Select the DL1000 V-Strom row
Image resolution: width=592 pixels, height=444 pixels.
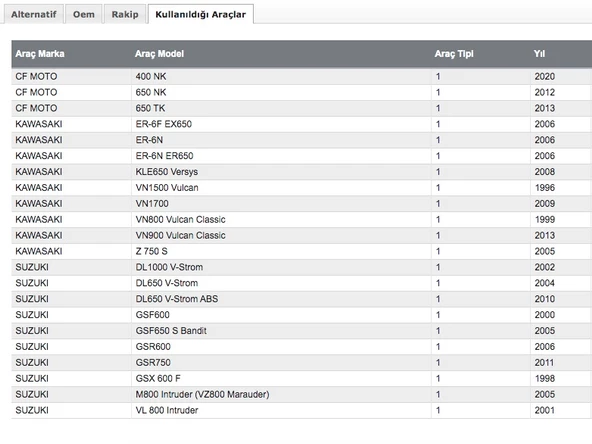pos(302,267)
